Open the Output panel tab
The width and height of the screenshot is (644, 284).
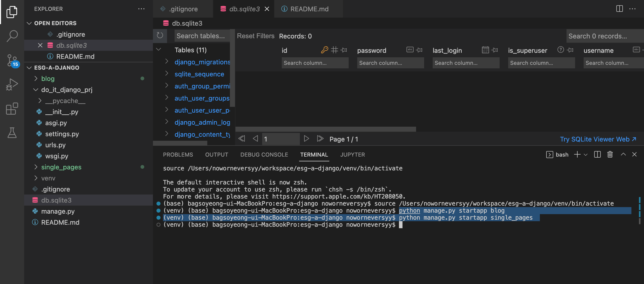(217, 155)
